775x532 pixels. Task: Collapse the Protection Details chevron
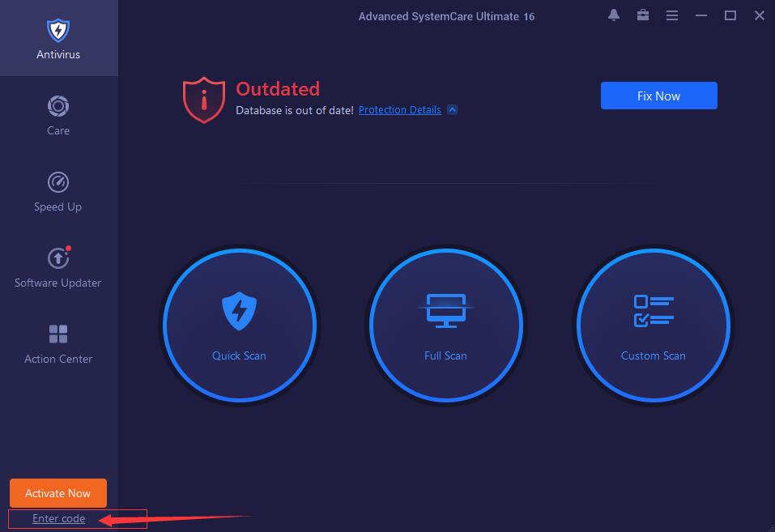point(452,110)
